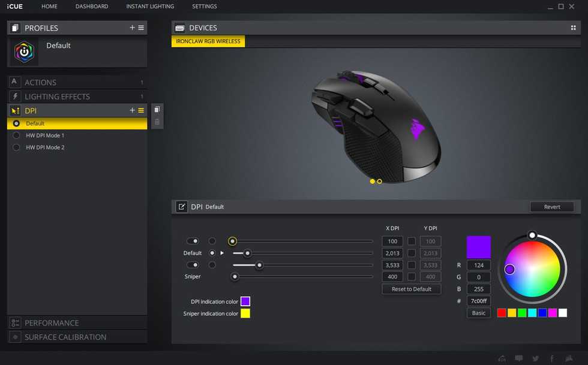Delete the selected DPI preset trash icon
The image size is (588, 365).
point(157,122)
